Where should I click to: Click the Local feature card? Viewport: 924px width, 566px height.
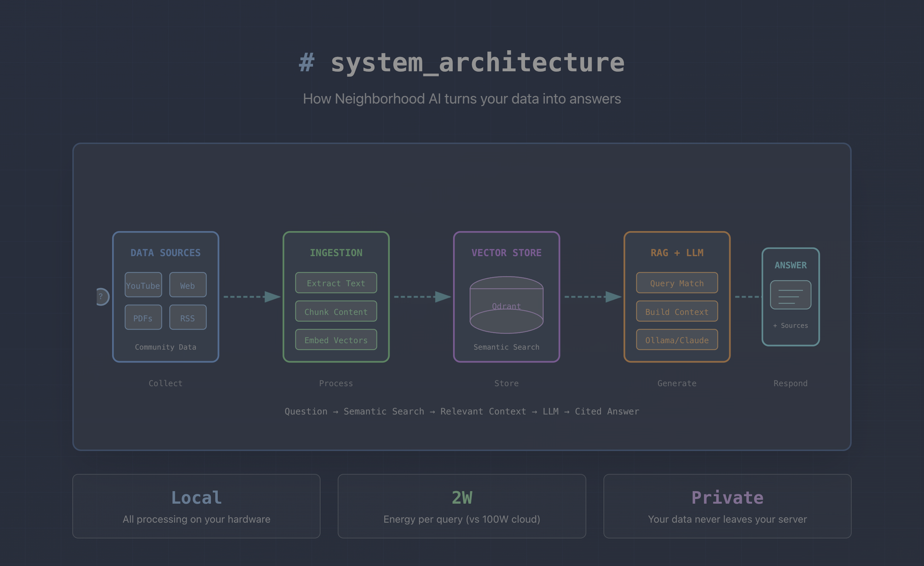click(196, 506)
